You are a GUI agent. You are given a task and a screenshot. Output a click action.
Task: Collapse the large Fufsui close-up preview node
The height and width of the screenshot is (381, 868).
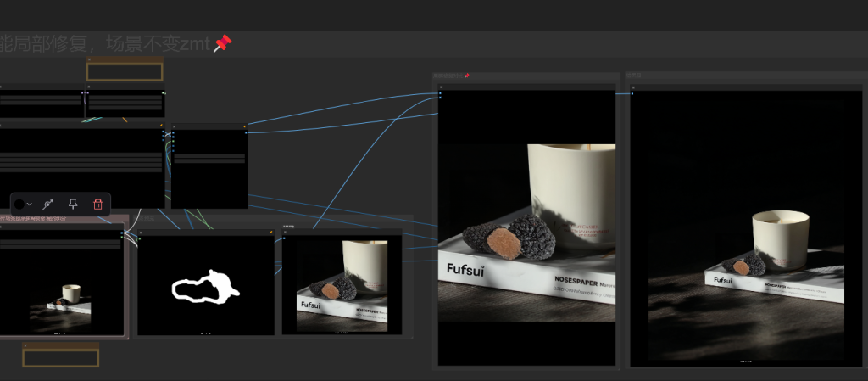[x=441, y=87]
